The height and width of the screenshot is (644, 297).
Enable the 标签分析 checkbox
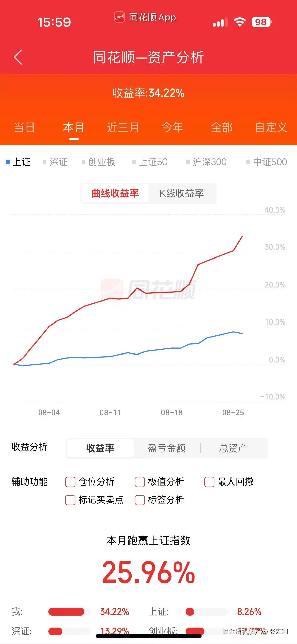coord(140,500)
